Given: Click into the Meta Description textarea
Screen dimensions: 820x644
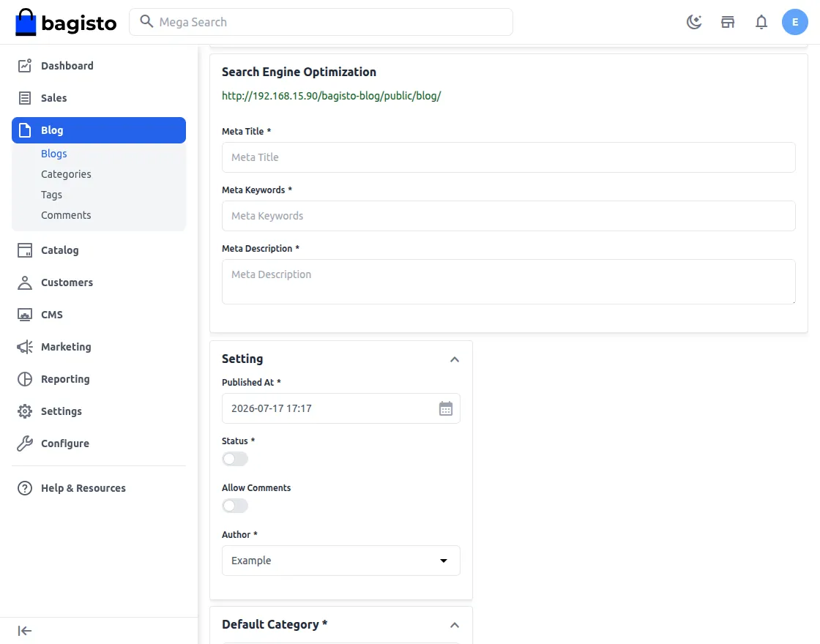Looking at the screenshot, I should click(x=508, y=282).
